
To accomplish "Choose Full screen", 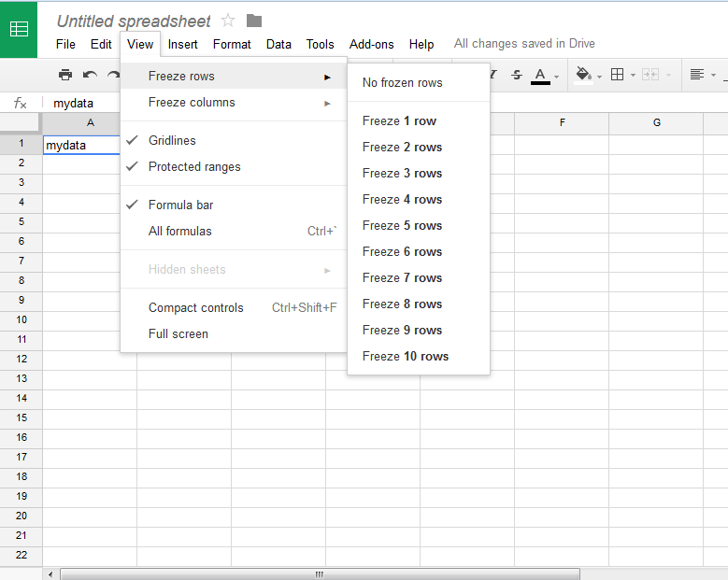I will coord(234,333).
